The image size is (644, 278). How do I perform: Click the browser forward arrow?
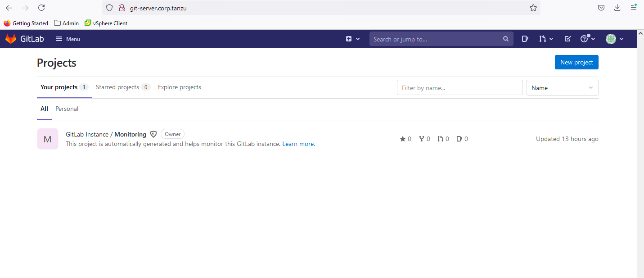(x=25, y=8)
